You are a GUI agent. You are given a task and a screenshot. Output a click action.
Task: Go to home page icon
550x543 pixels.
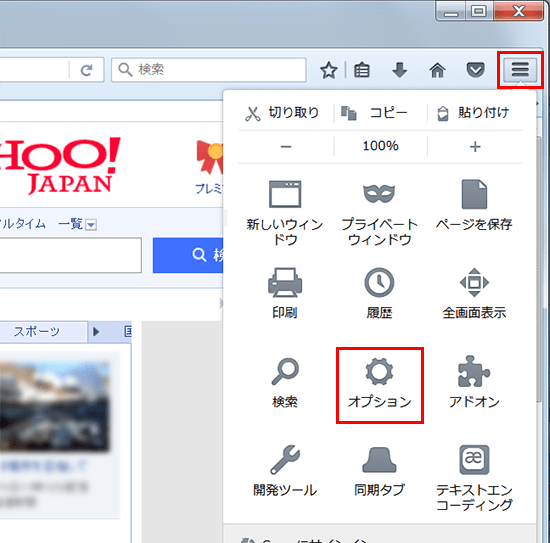pyautogui.click(x=437, y=70)
